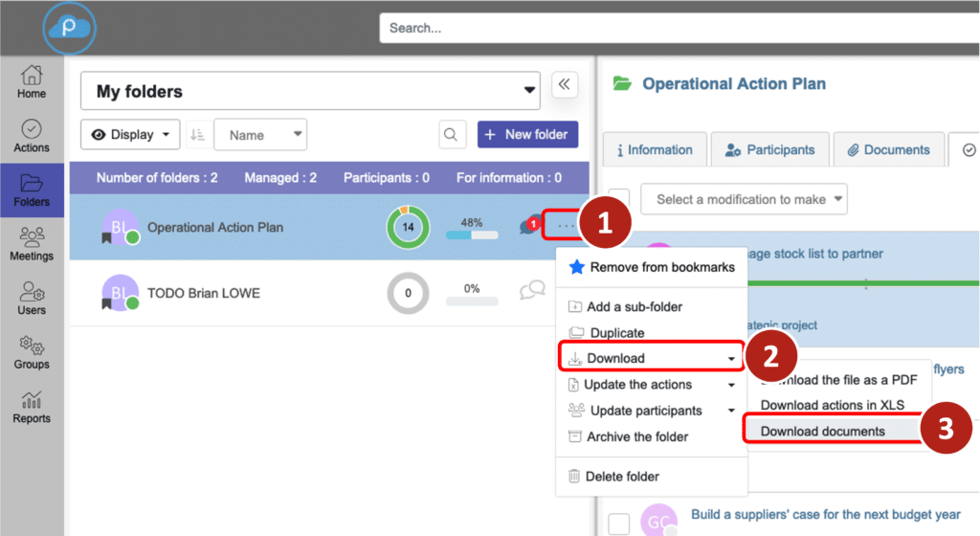Collapse folder panel with double-chevron icon
Screen dimensions: 980x536
(x=565, y=84)
